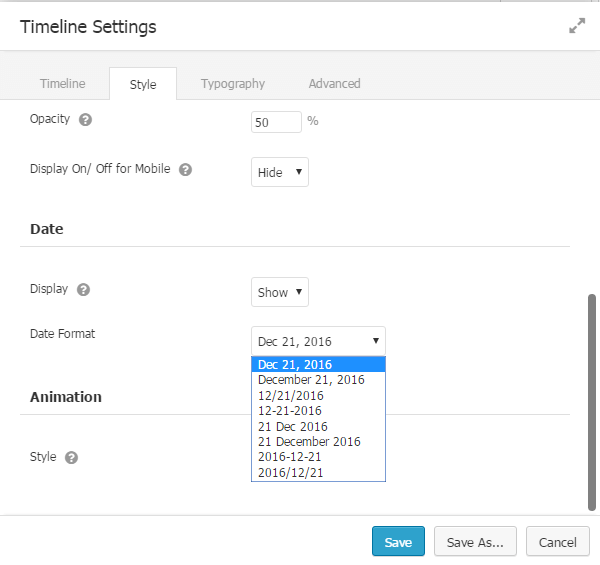Click help icon next to Animation Style

[72, 458]
